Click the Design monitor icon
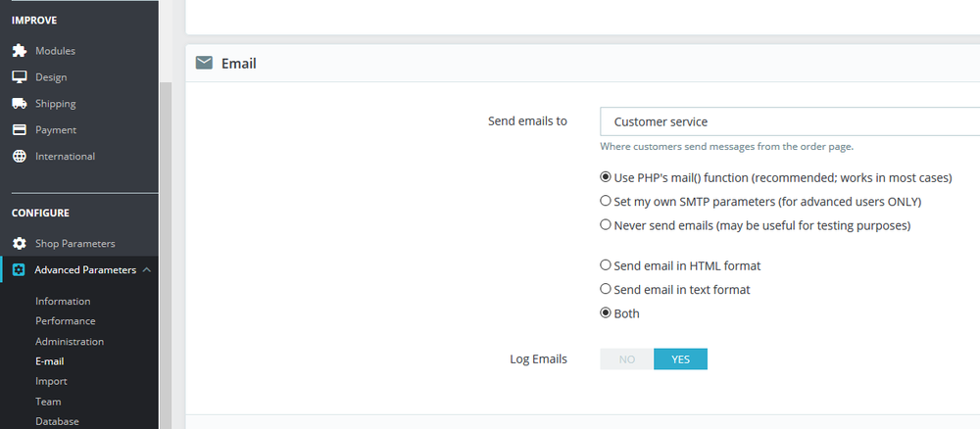The height and width of the screenshot is (429, 980). tap(19, 77)
